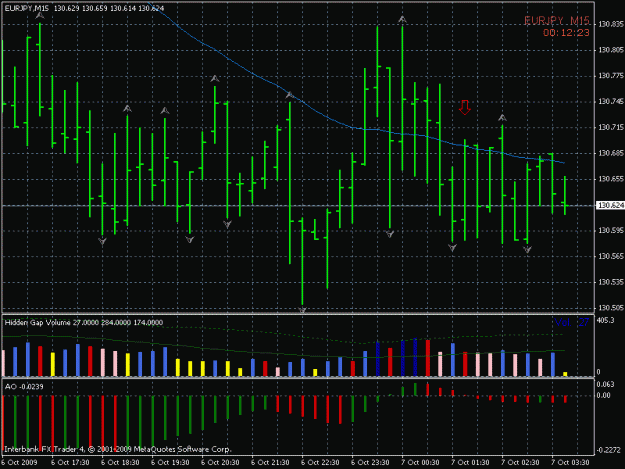The height and width of the screenshot is (469, 625).
Task: Click the 405.3 volume scale value
Action: [x=606, y=320]
